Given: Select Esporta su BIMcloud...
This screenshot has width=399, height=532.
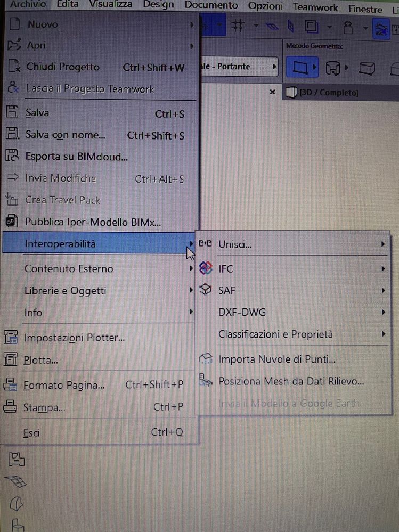Looking at the screenshot, I should click(101, 157).
